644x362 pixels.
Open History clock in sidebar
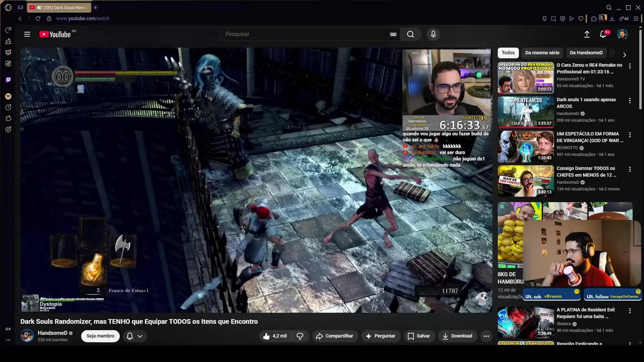8,107
